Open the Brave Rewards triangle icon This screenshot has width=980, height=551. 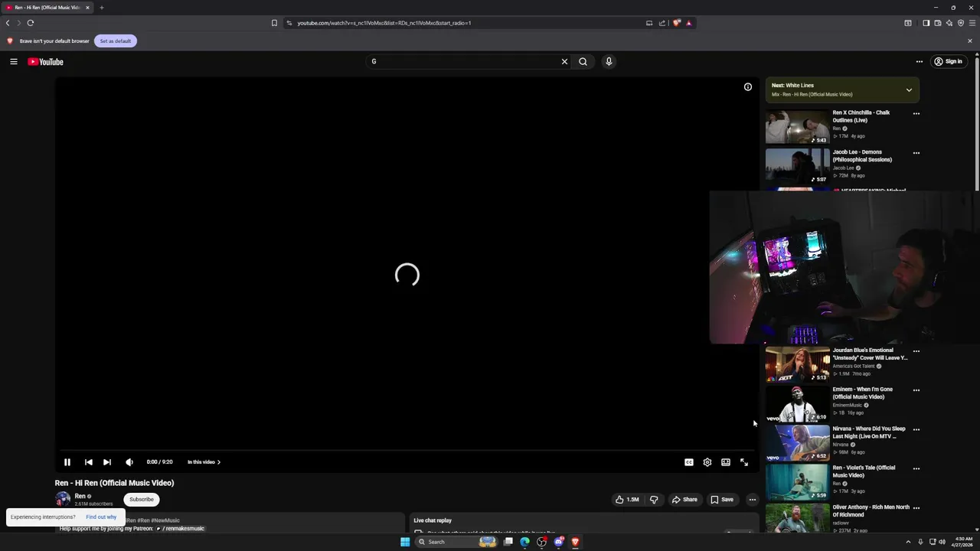point(688,23)
